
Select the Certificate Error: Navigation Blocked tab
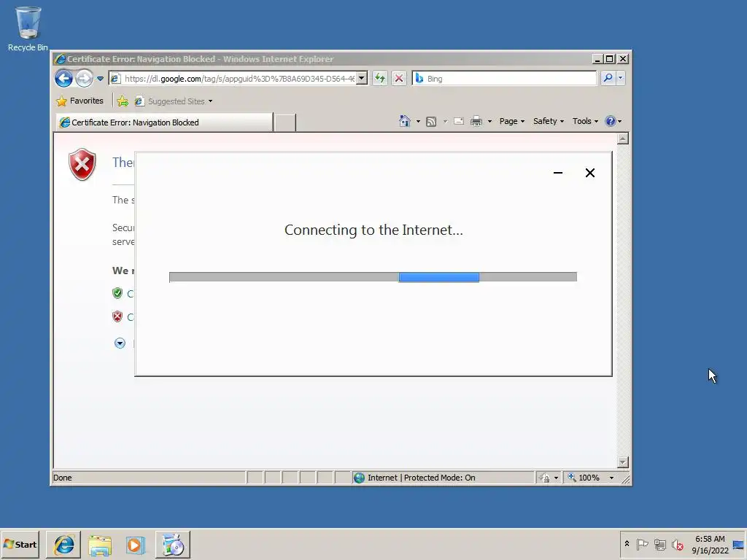coord(164,122)
